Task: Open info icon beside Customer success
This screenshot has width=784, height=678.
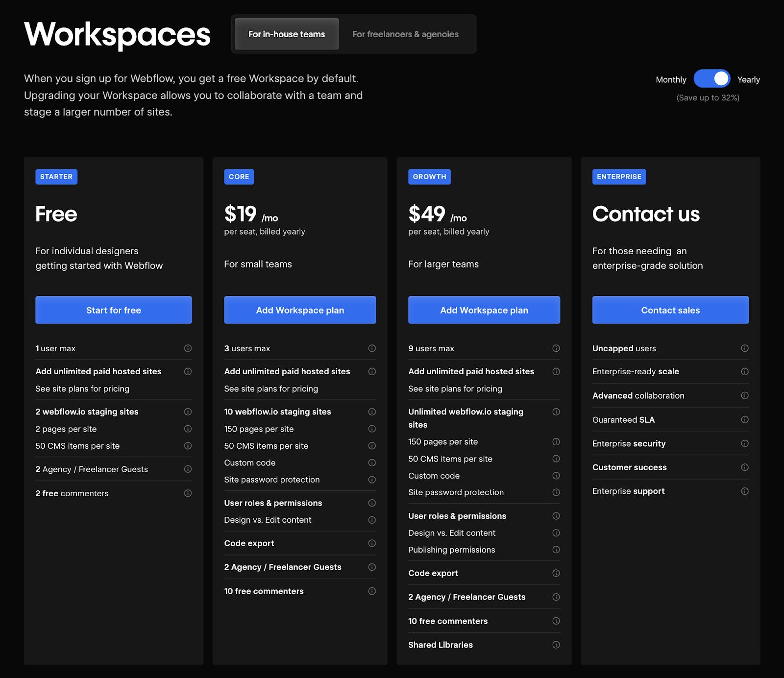Action: point(745,467)
